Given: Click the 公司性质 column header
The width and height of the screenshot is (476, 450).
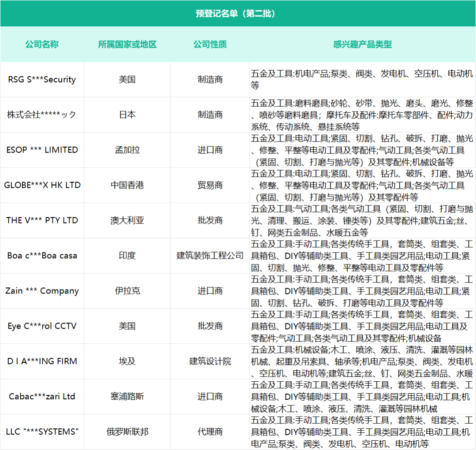Looking at the screenshot, I should 210,44.
